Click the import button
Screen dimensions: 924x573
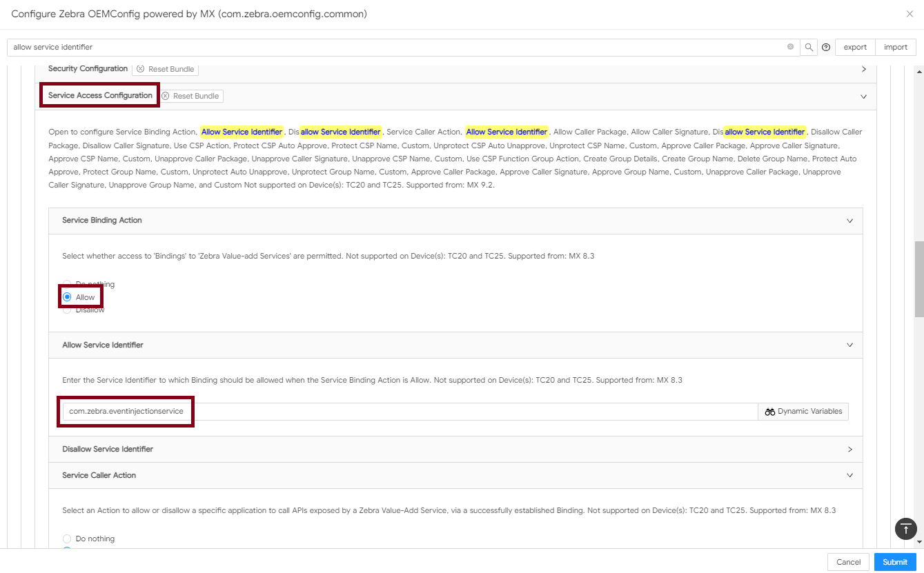point(896,47)
